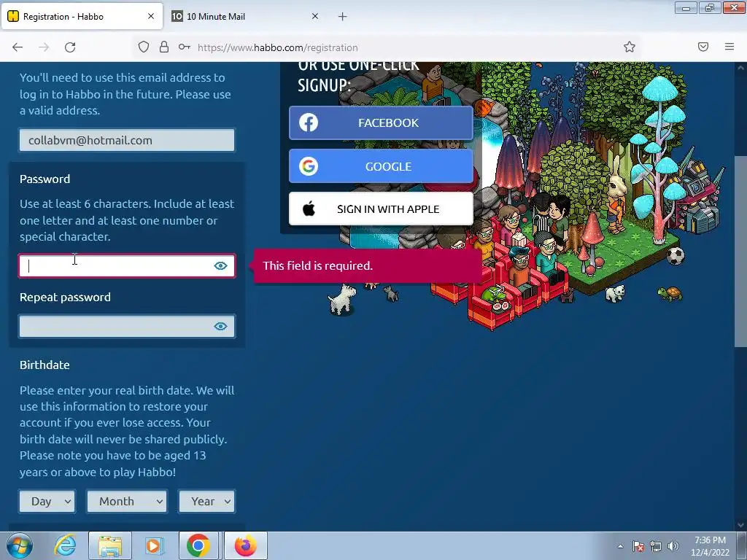Open Google Chrome from taskbar
This screenshot has width=747, height=560.
pos(198,545)
